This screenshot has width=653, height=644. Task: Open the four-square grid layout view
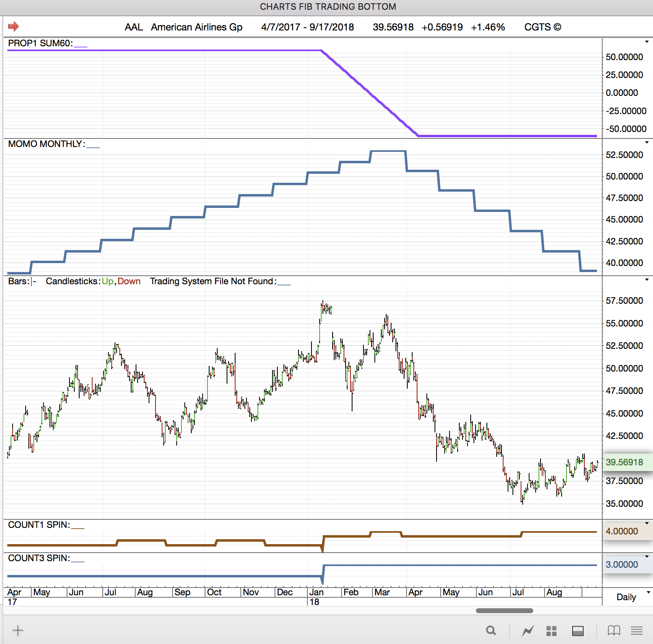pyautogui.click(x=551, y=631)
